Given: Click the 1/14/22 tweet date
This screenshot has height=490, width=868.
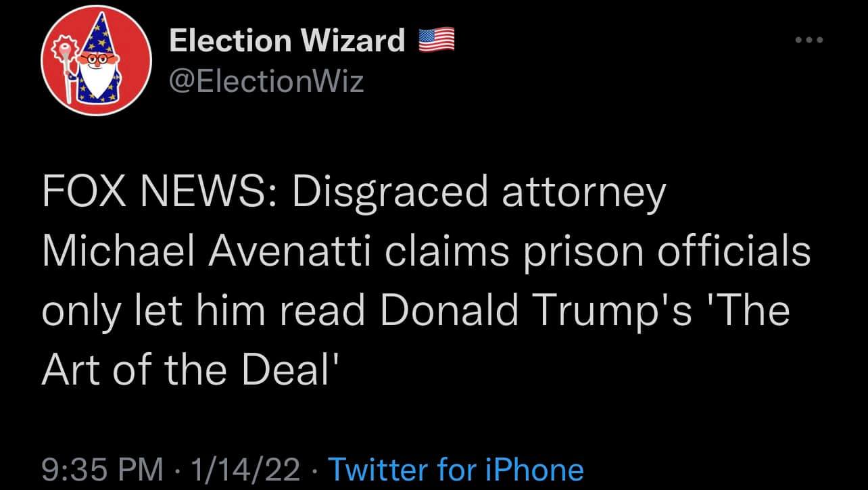Looking at the screenshot, I should pyautogui.click(x=245, y=470).
